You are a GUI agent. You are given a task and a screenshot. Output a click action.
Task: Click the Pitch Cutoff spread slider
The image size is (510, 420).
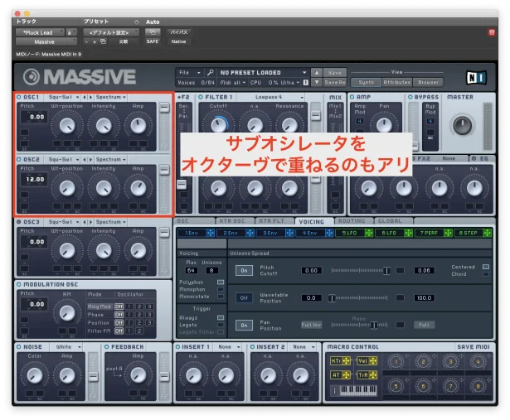coord(361,270)
